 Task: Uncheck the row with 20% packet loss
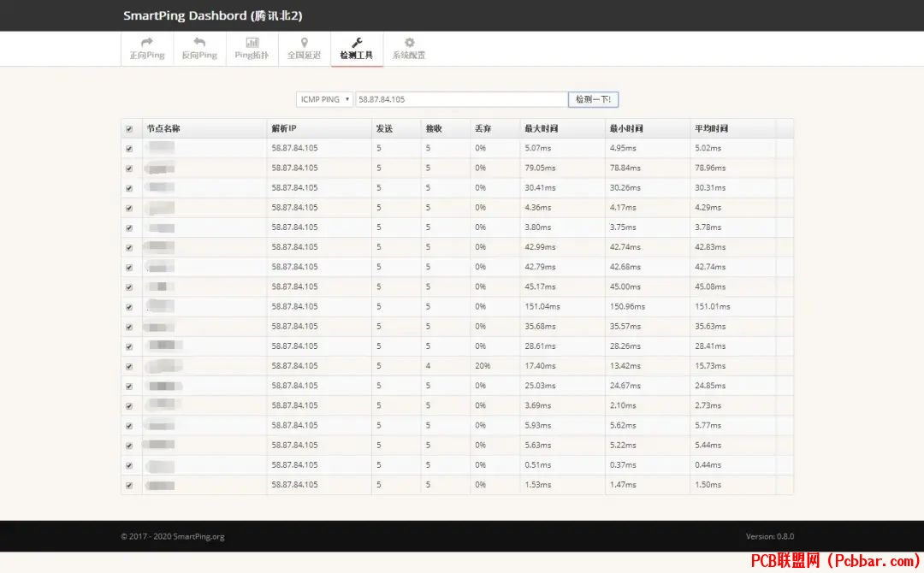(129, 366)
